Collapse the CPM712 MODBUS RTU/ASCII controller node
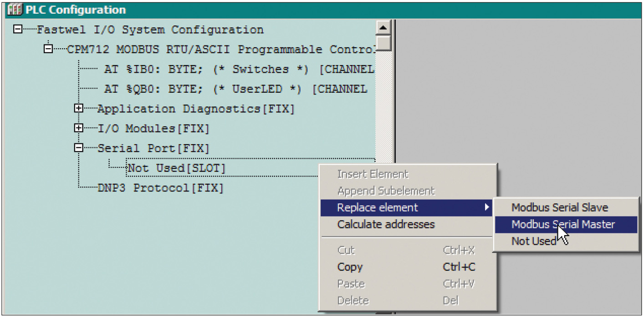644x317 pixels. pos(48,49)
